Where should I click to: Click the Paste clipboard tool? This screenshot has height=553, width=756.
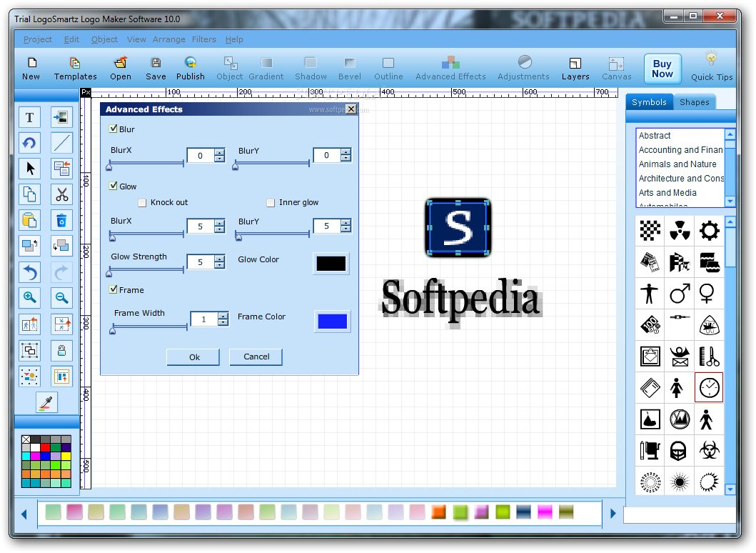point(29,221)
